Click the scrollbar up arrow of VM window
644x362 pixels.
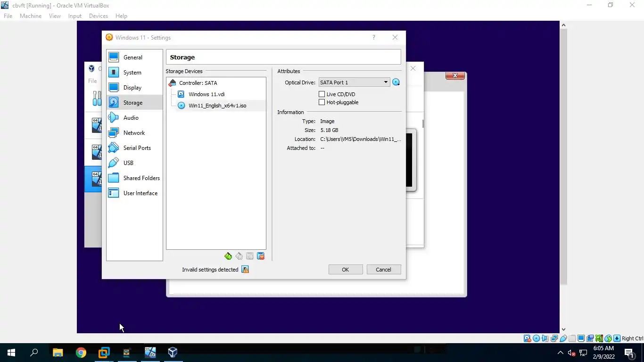[x=563, y=25]
